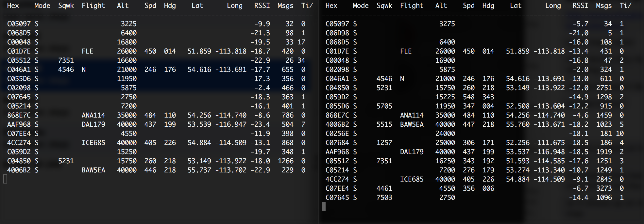Click latitude 55.760 in the right terminal
Image resolution: width=644 pixels, height=224 pixels.
point(518,124)
